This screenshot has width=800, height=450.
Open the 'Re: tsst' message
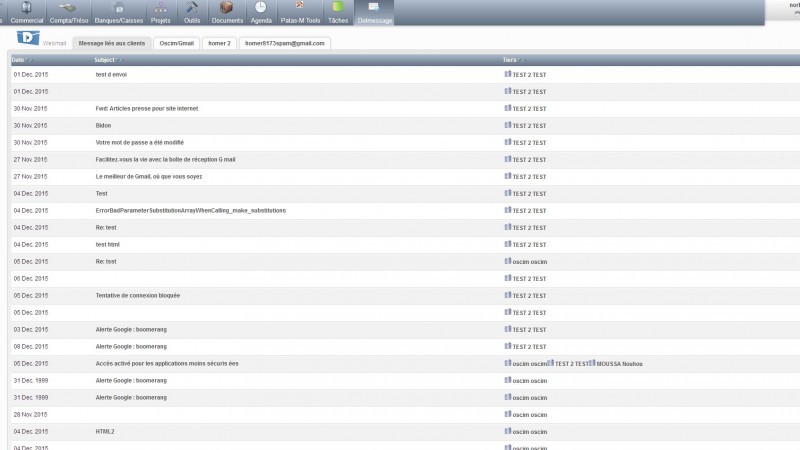(x=106, y=262)
